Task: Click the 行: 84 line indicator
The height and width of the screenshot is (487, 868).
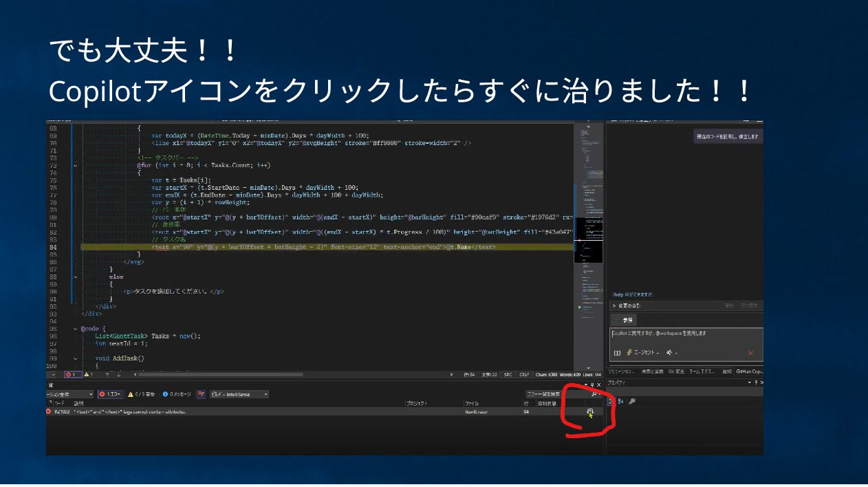Action: click(469, 375)
